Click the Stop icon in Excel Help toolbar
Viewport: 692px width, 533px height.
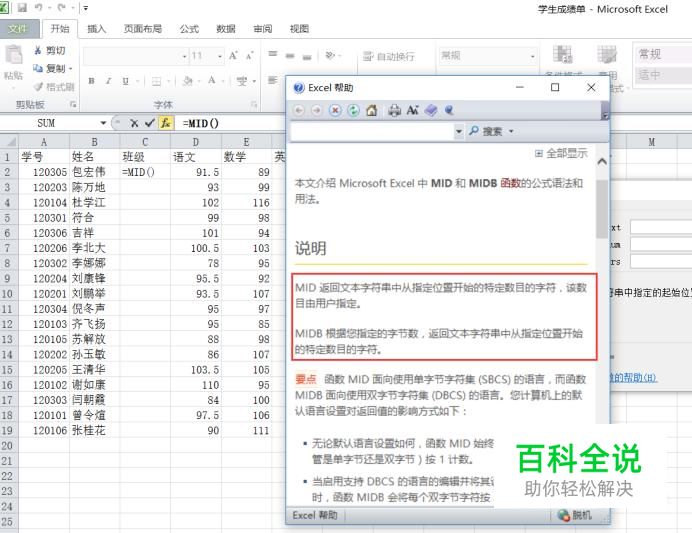[335, 110]
